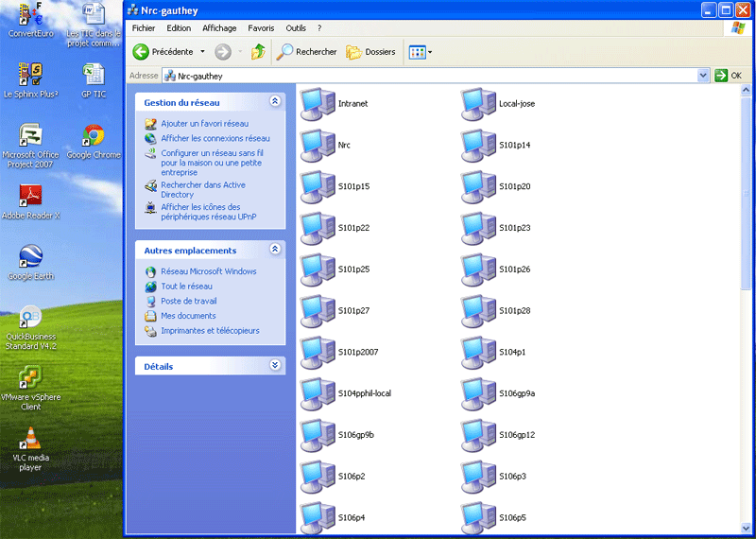Screen dimensions: 756x539
Task: Expand the Détails panel
Action: point(275,365)
